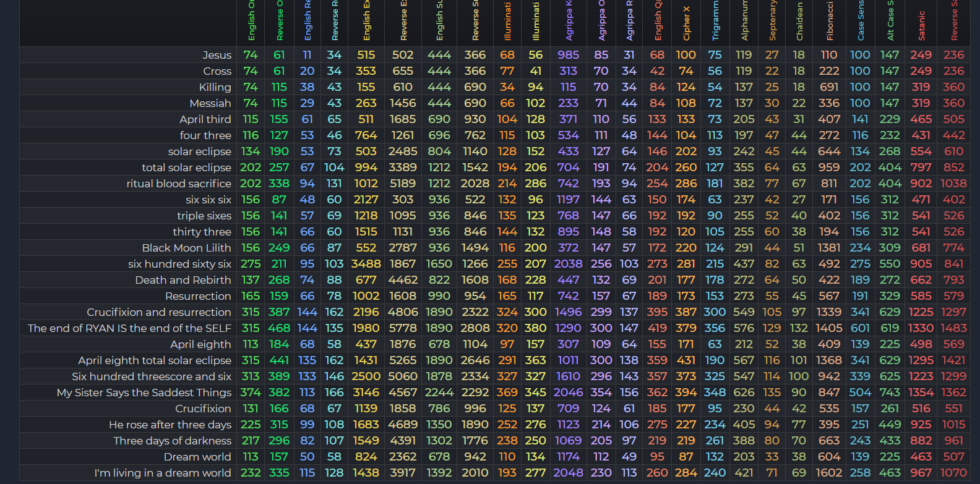Click value 5778 in the RYAN row
Viewport: 980px width, 484px height.
click(x=403, y=328)
